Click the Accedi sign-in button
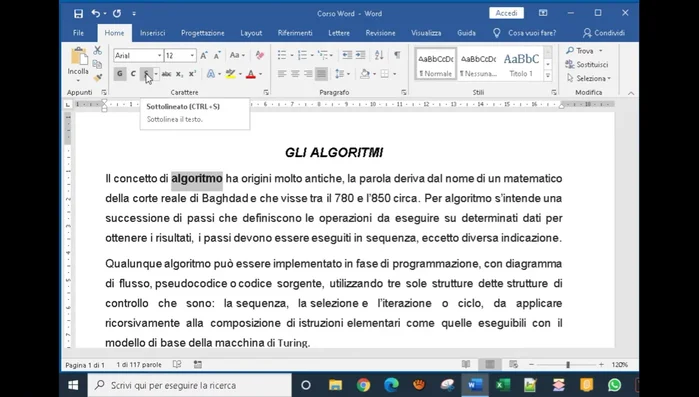 [506, 13]
